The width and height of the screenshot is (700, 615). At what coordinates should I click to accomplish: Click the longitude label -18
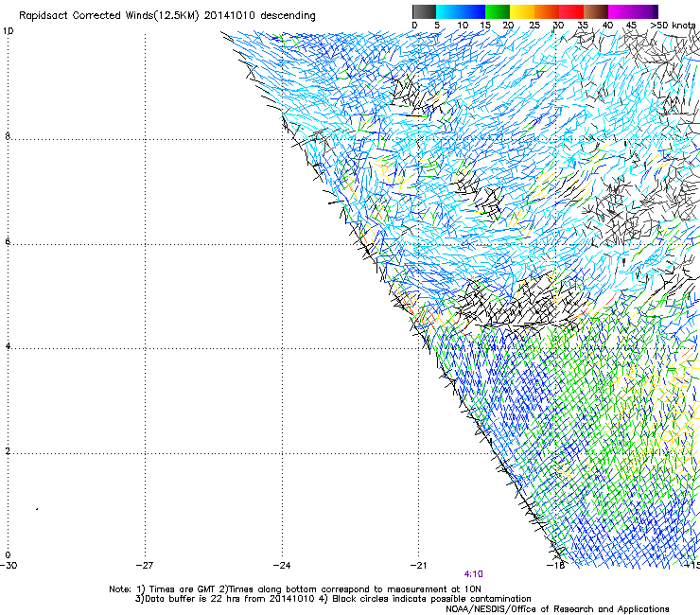[x=555, y=566]
